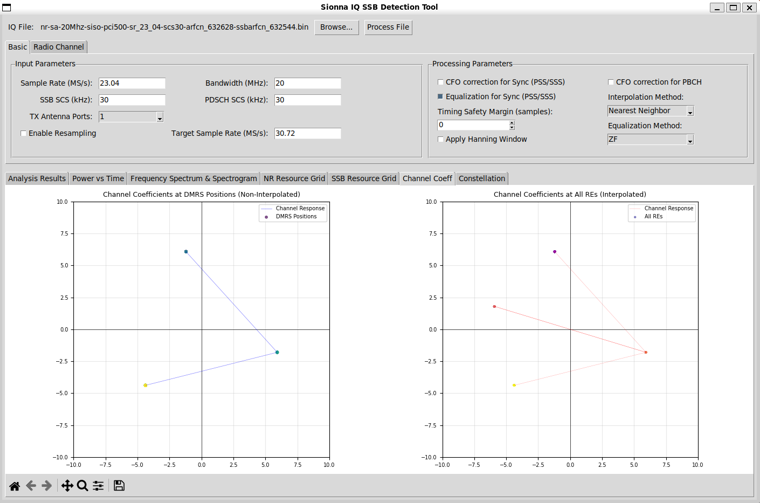Click the Sample Rate input field
The image size is (760, 503).
pyautogui.click(x=132, y=84)
